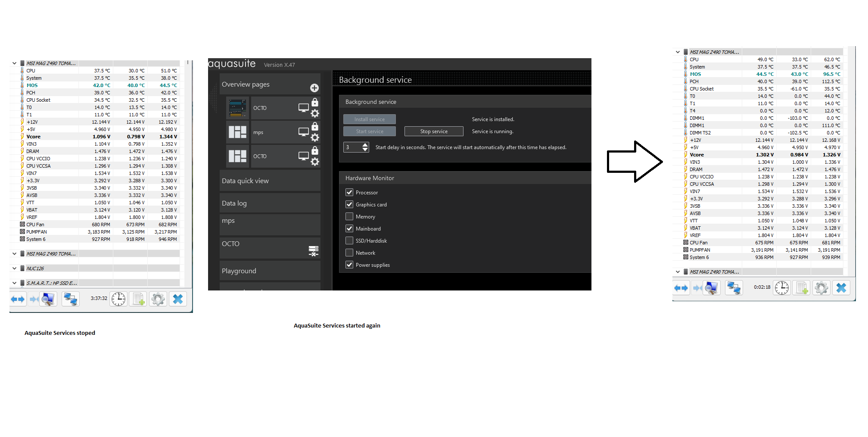Open the Data log section
The width and height of the screenshot is (868, 437).
coord(270,203)
